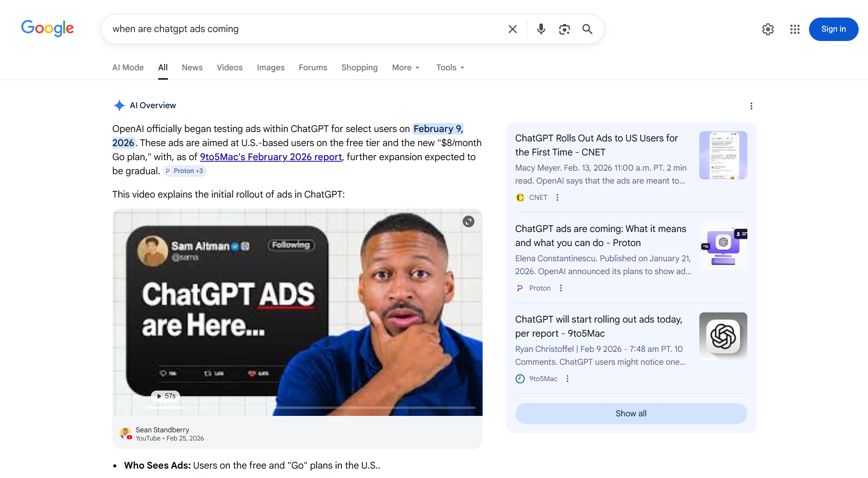Screen dimensions: 868x478
Task: Click the Sign in button
Action: coord(833,29)
